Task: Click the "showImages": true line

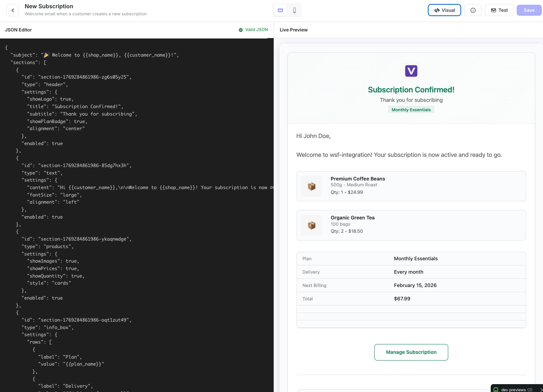Action: click(53, 261)
